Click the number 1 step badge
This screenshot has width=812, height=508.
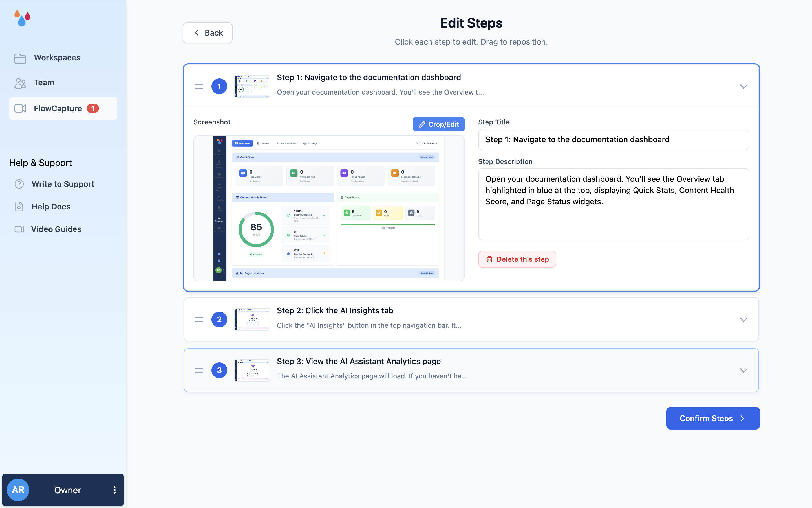coord(219,86)
